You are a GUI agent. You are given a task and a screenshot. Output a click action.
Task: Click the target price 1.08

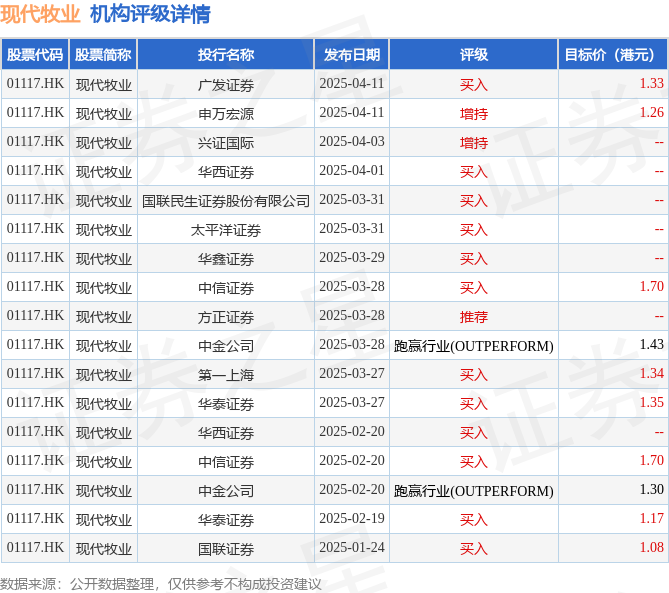[x=652, y=547]
